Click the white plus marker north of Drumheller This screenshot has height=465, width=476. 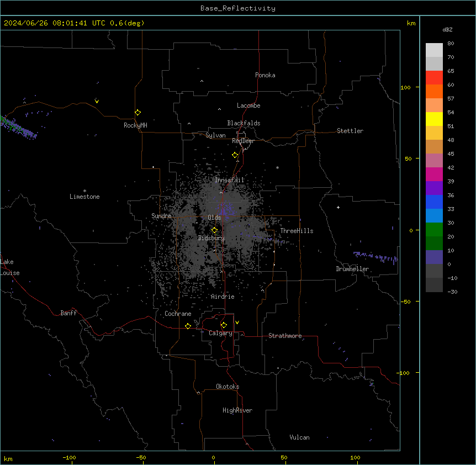point(338,207)
